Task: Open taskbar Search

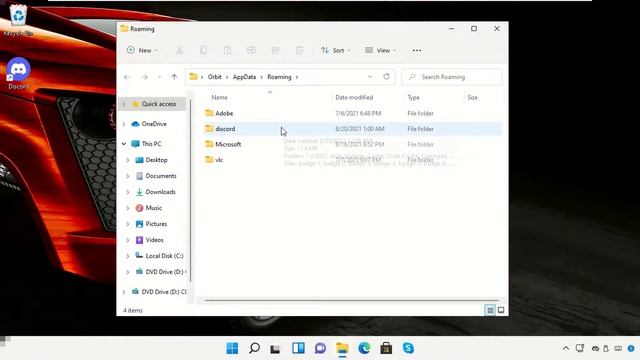Action: pyautogui.click(x=254, y=348)
